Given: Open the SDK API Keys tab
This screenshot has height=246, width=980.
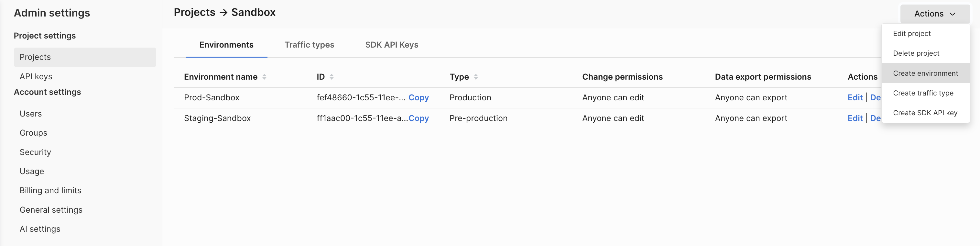Looking at the screenshot, I should pos(391,45).
